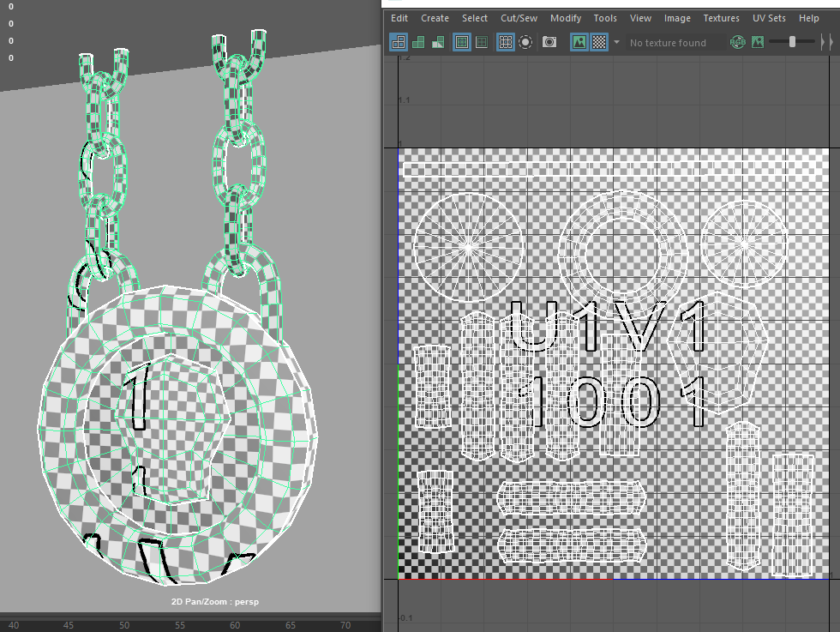Toggle the RGB channels display icon
Viewport: 840px width, 632px height.
point(737,41)
